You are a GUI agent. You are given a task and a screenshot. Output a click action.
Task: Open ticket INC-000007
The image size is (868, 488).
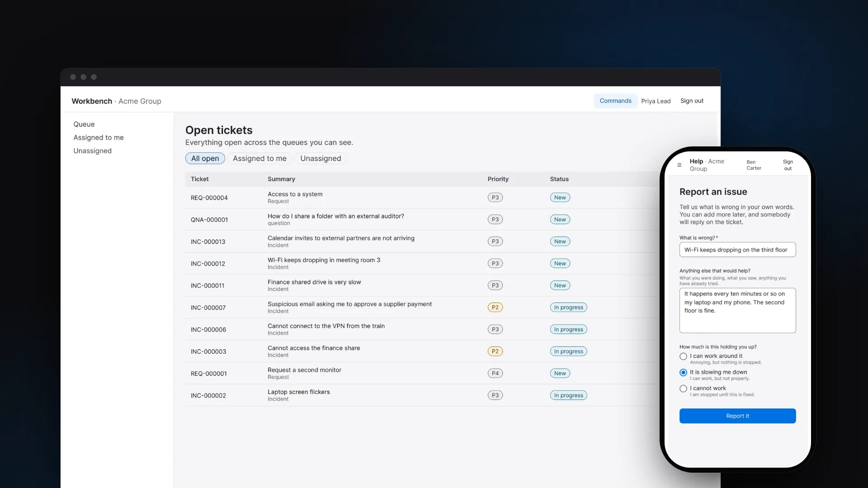click(x=208, y=308)
